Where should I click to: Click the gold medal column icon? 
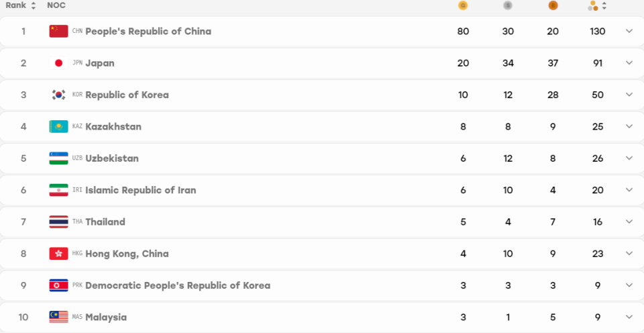click(x=463, y=6)
